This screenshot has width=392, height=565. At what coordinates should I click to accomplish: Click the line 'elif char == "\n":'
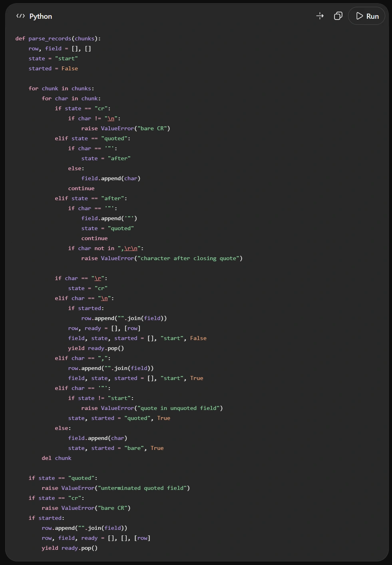(x=84, y=298)
